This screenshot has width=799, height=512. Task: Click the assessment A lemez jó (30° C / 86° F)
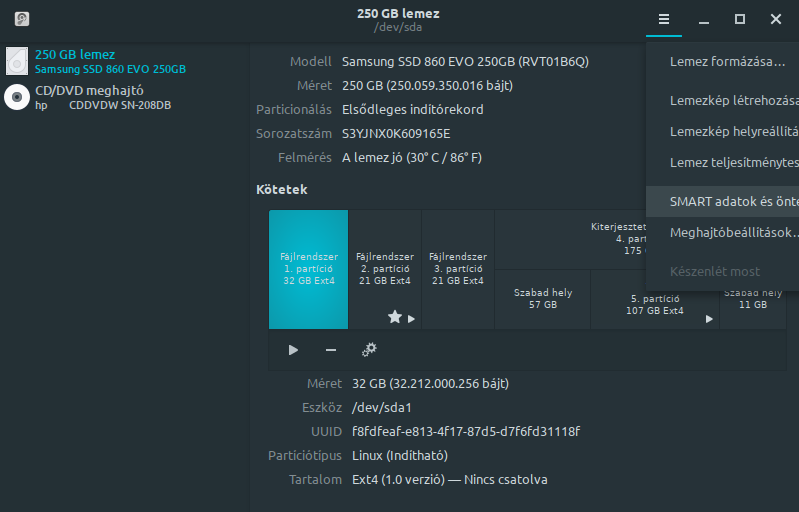point(412,157)
